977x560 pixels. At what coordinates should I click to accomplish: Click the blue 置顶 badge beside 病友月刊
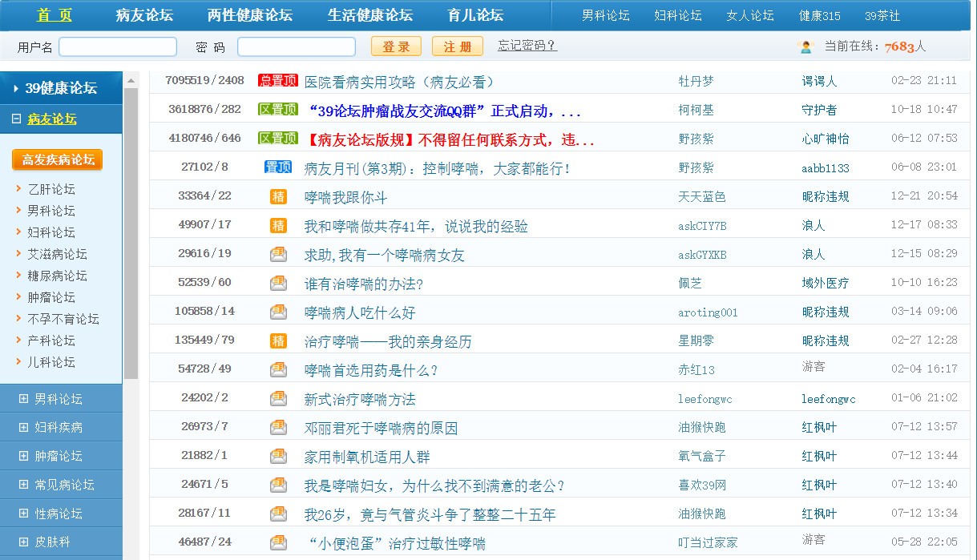(x=277, y=167)
